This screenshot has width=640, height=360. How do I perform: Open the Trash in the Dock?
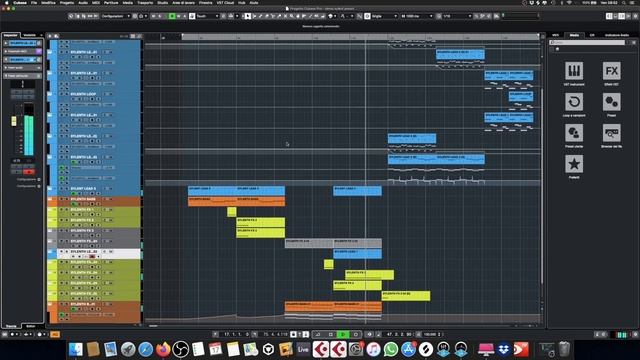tap(564, 349)
